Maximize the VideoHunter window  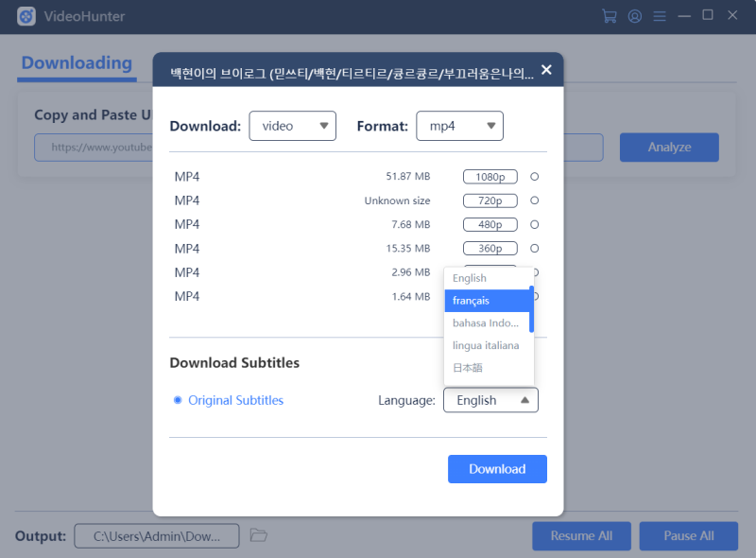pos(707,15)
